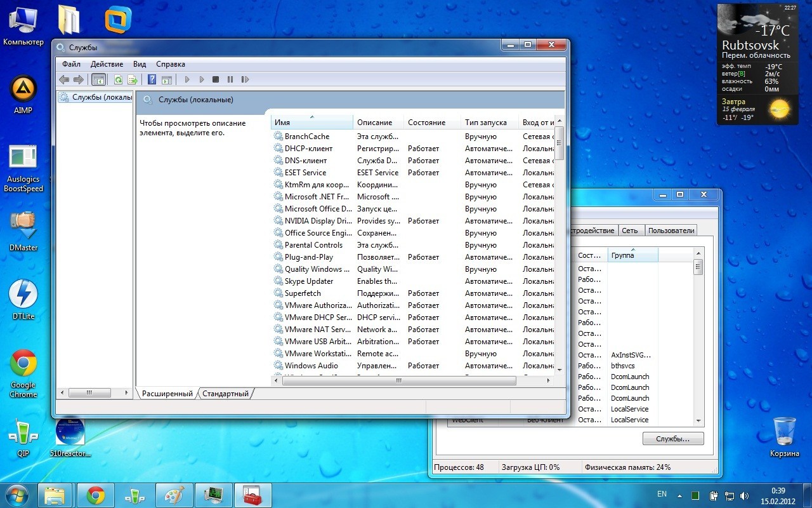The width and height of the screenshot is (812, 508).
Task: Click the Pause service icon
Action: tap(230, 79)
